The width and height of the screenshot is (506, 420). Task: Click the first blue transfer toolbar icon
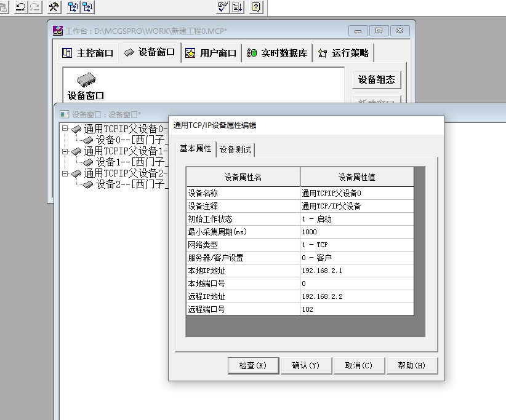(73, 7)
